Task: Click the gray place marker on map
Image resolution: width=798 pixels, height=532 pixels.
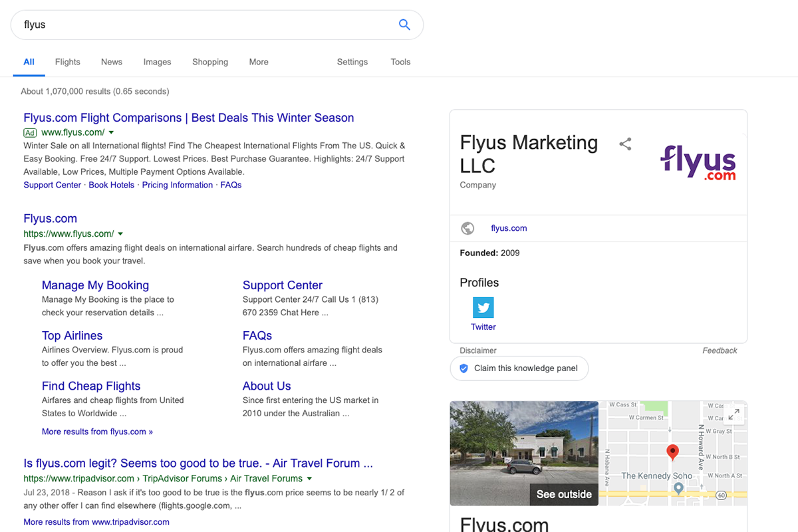Action: pos(678,489)
